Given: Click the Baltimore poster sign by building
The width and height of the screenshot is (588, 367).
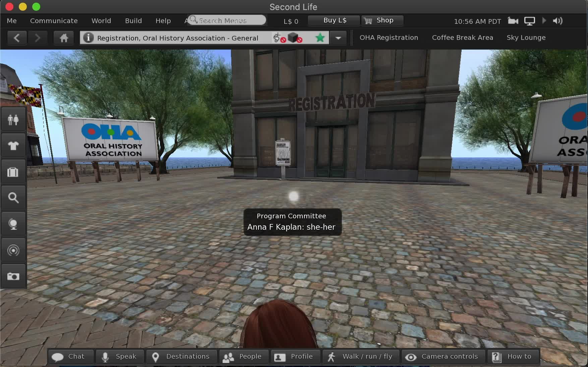Looking at the screenshot, I should point(283,152).
